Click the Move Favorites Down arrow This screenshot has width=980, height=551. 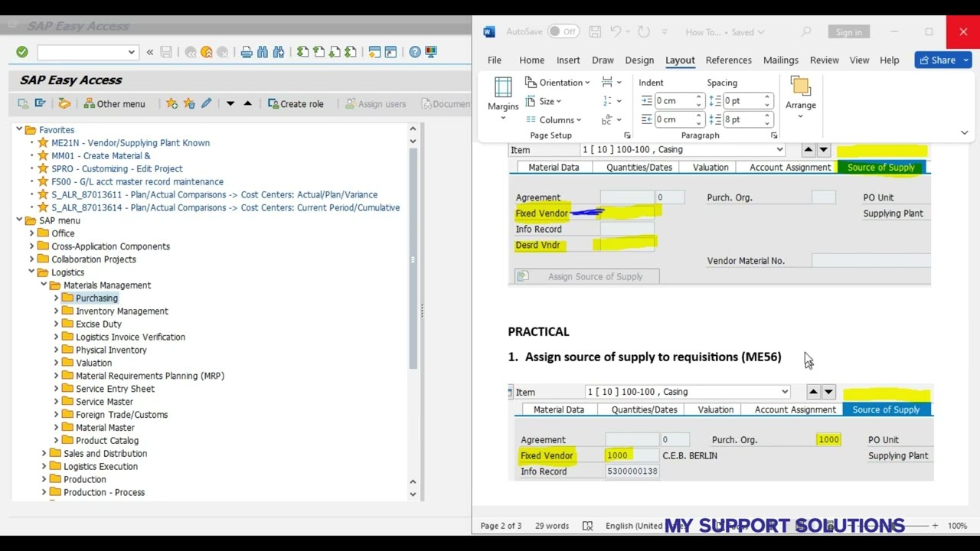pos(230,103)
